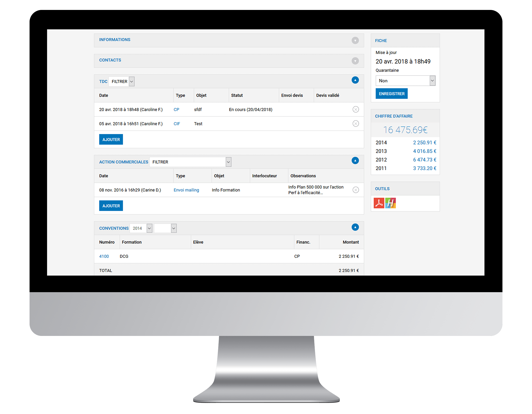Viewport: 532px width, 414px height.
Task: Click the H (Highrise) tool icon
Action: (390, 202)
